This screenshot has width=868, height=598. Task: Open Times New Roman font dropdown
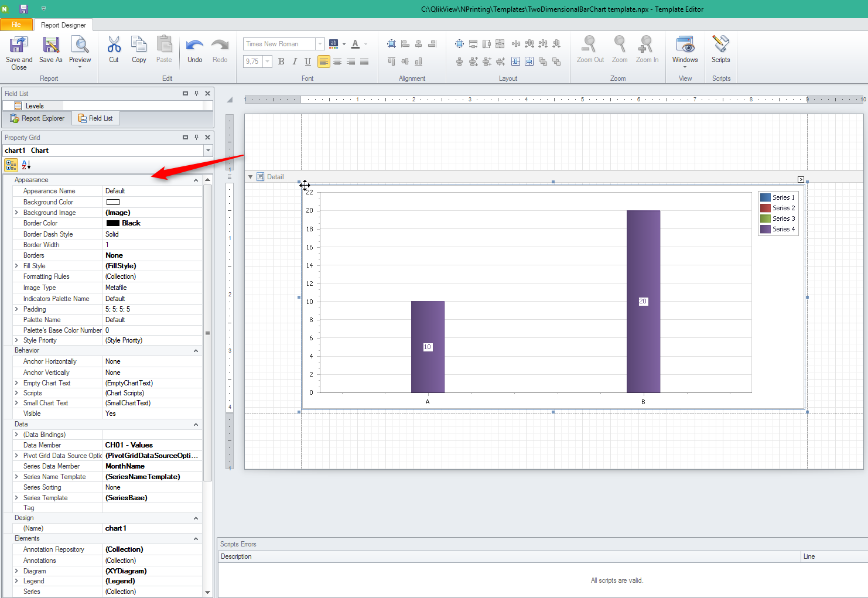point(320,44)
